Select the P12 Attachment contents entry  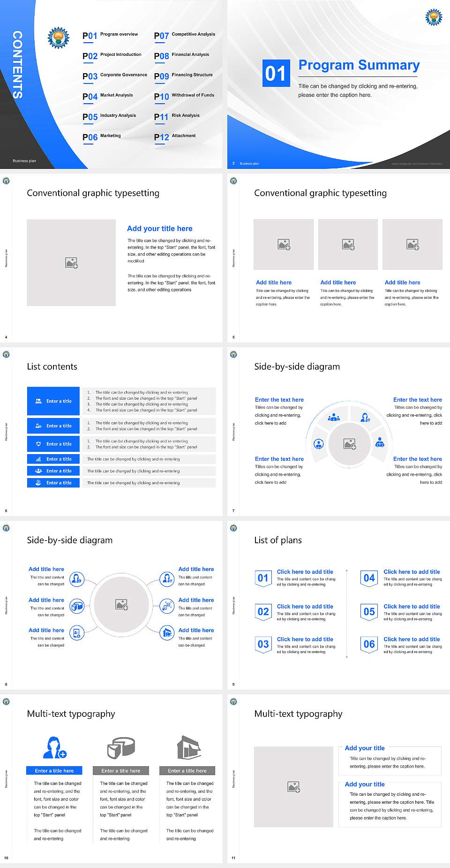[175, 137]
